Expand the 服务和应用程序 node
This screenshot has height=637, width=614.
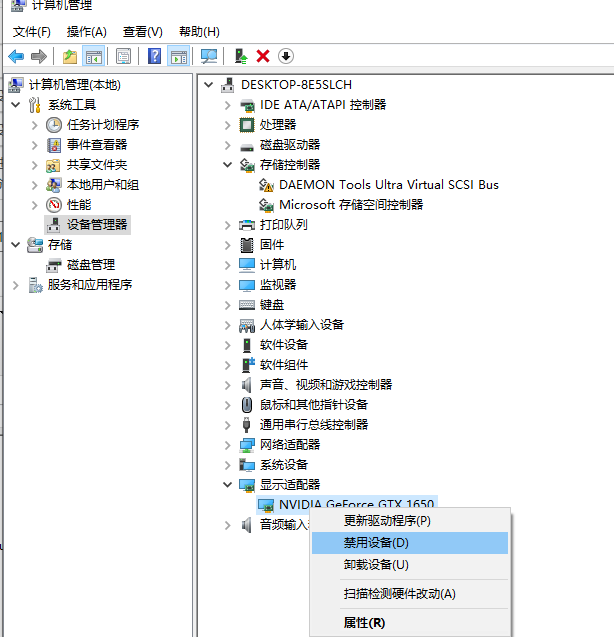tap(15, 285)
